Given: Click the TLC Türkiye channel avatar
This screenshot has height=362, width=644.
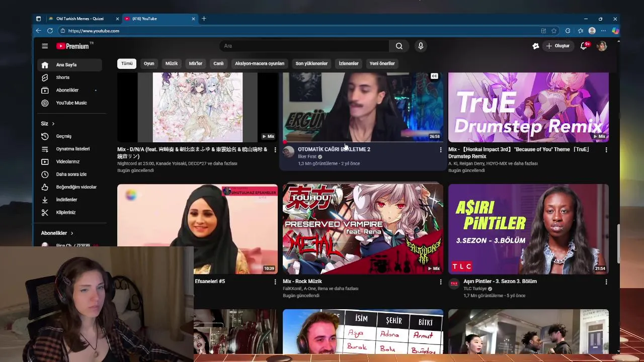Looking at the screenshot, I should (454, 284).
